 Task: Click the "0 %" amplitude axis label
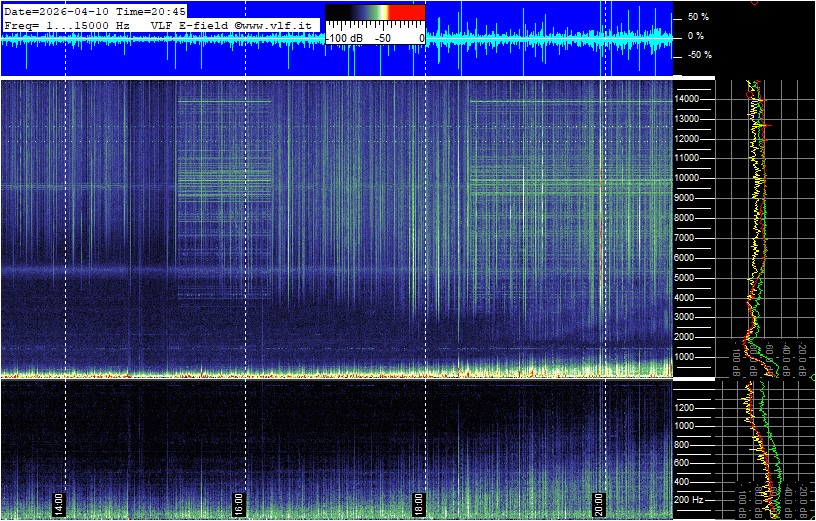(696, 36)
